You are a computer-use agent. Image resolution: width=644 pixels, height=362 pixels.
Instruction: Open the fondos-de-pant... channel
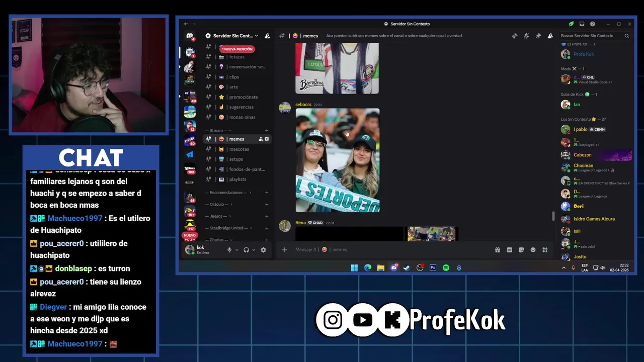pos(237,169)
